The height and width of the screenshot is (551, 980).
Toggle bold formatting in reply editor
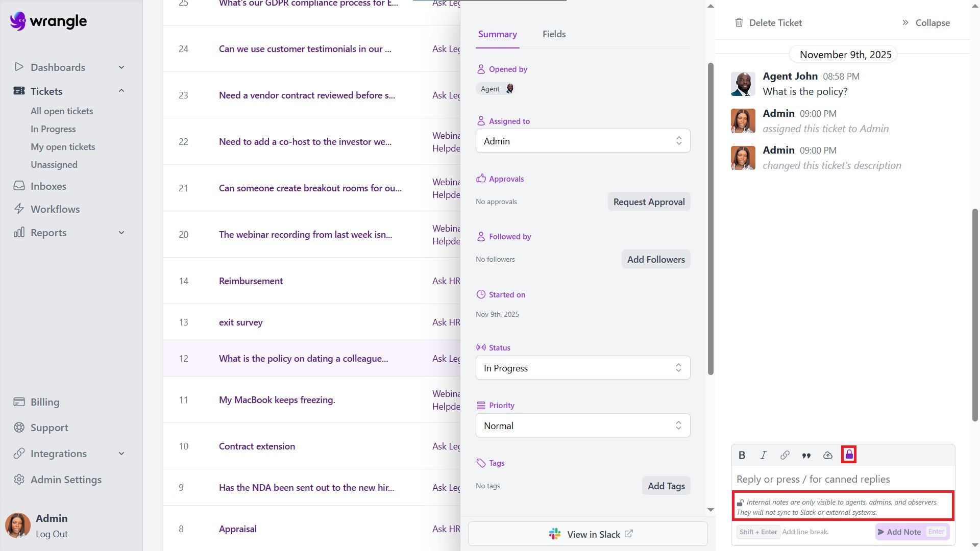point(742,455)
